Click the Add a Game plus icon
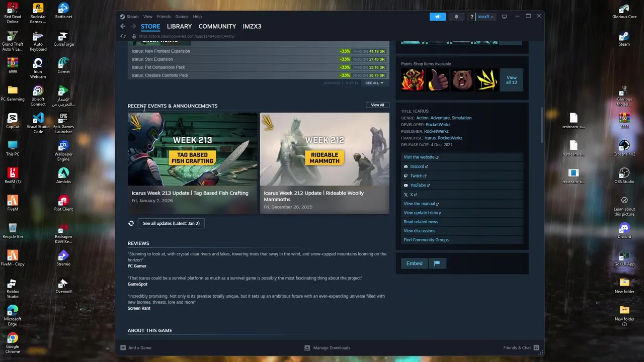 click(x=123, y=347)
